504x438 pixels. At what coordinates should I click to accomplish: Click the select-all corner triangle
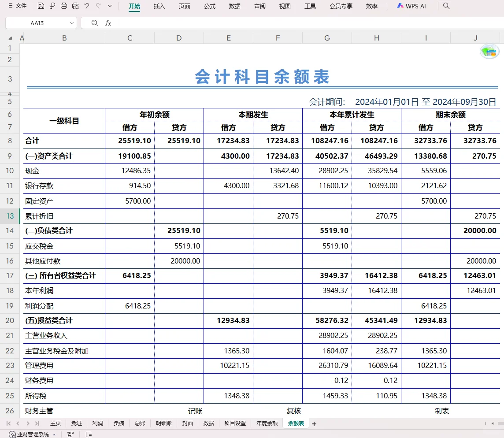[x=10, y=38]
